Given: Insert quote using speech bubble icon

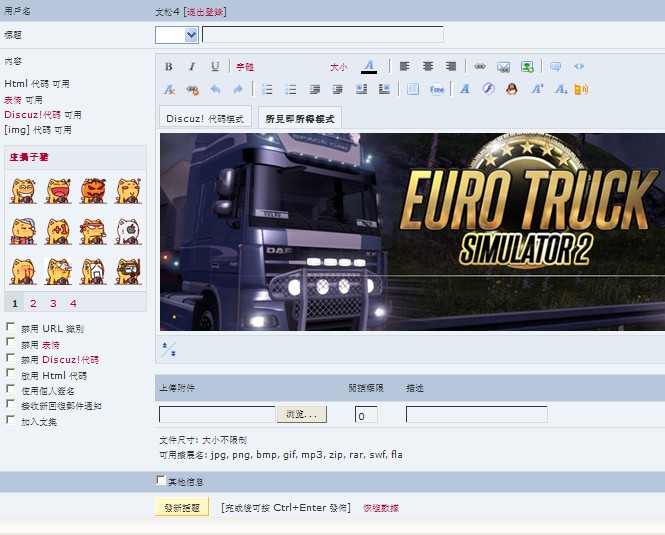Looking at the screenshot, I should (x=556, y=67).
